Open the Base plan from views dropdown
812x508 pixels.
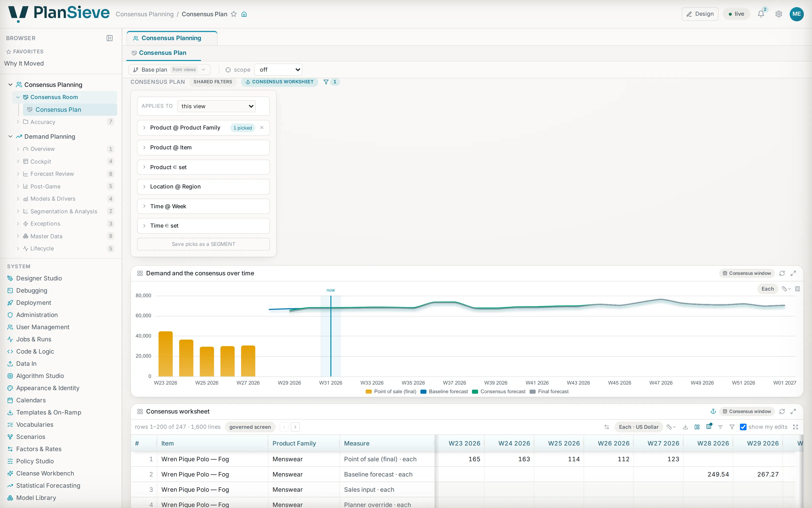170,70
